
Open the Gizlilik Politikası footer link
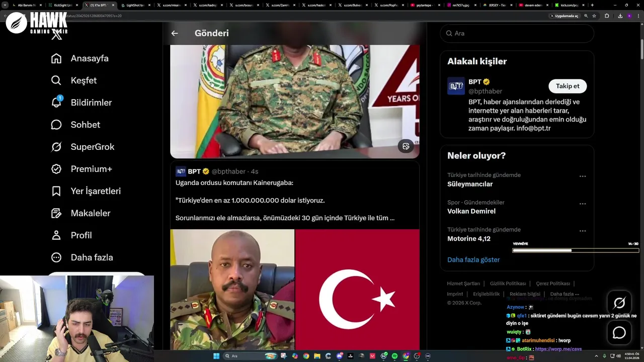tap(508, 284)
